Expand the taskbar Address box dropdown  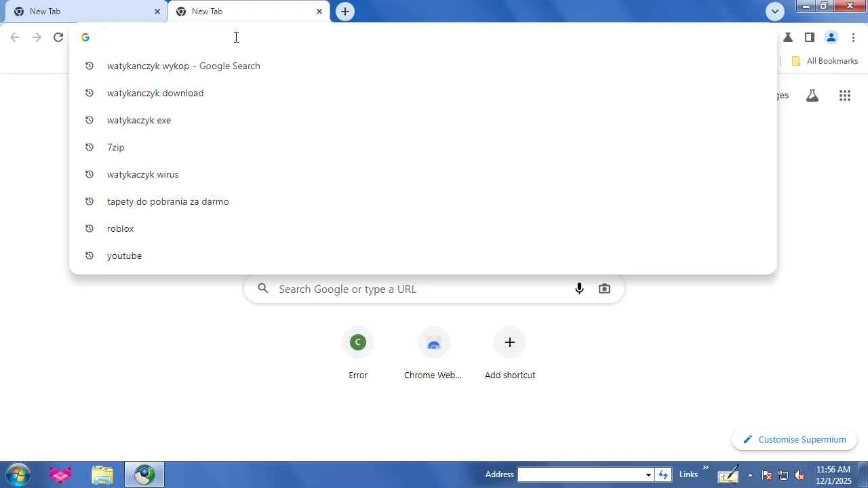(648, 474)
